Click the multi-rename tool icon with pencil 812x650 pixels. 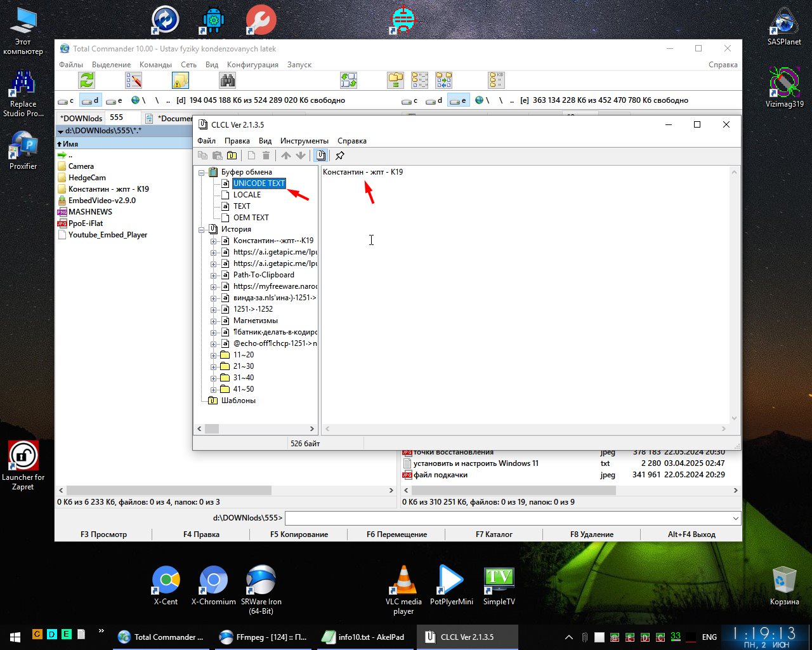(133, 80)
